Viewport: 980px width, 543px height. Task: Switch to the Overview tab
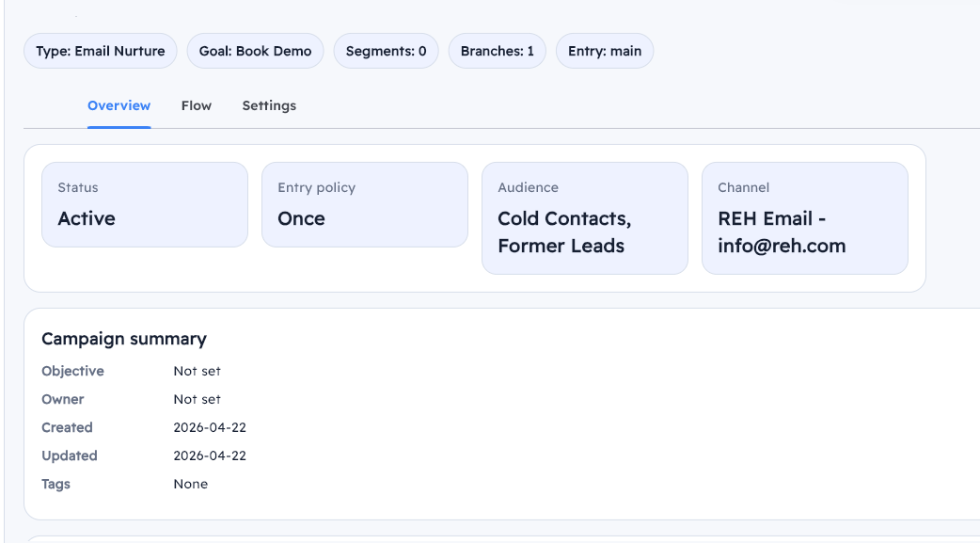(119, 105)
